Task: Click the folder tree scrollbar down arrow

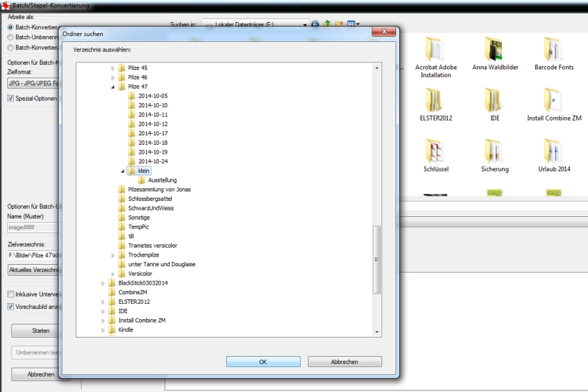Action: pos(378,332)
